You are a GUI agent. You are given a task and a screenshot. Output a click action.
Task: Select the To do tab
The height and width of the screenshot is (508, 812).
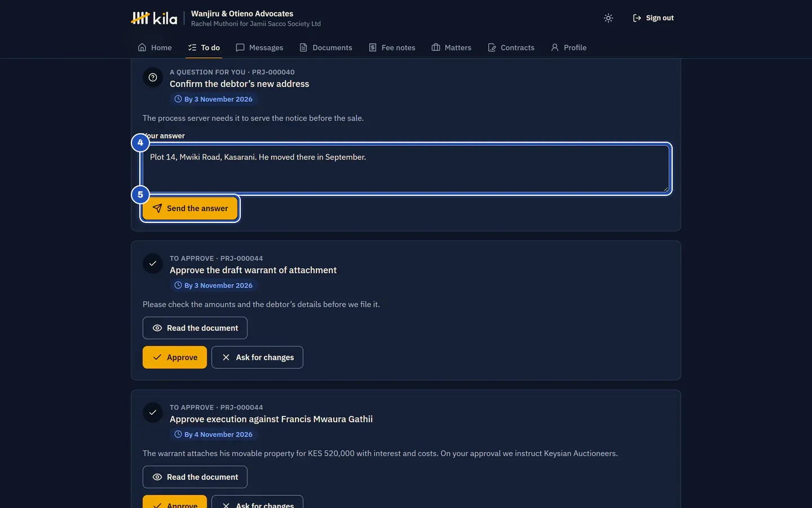click(x=204, y=47)
